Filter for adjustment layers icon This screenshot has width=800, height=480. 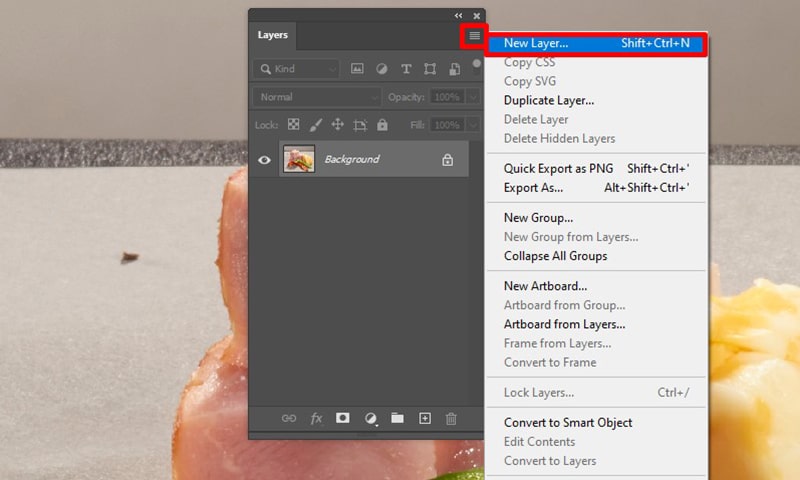tap(382, 68)
